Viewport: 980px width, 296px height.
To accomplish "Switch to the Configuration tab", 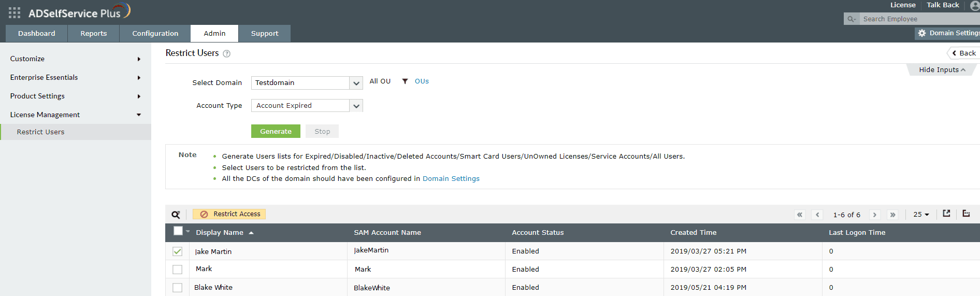I will (155, 34).
